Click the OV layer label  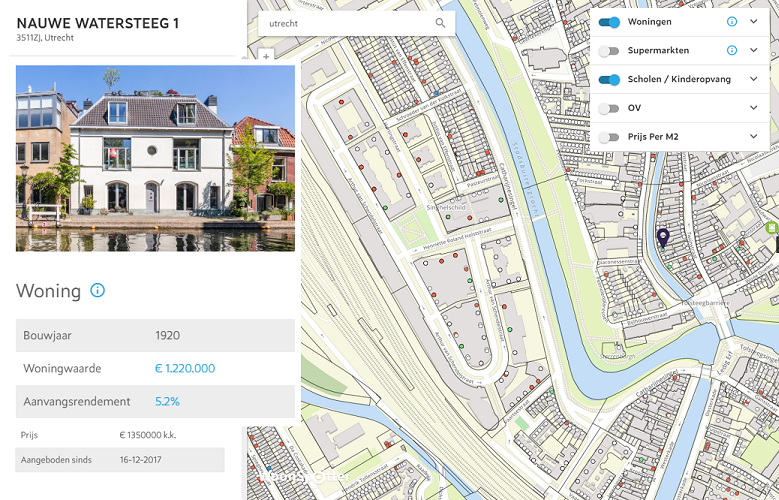point(634,108)
